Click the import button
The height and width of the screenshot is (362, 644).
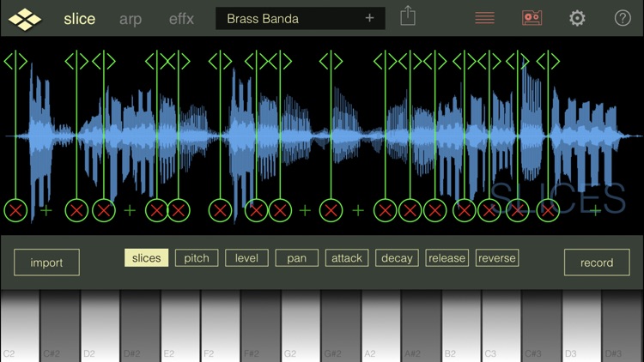click(46, 262)
